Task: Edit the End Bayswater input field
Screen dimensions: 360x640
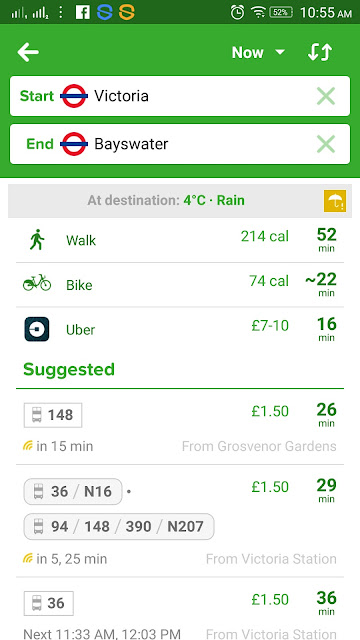Action: point(180,144)
